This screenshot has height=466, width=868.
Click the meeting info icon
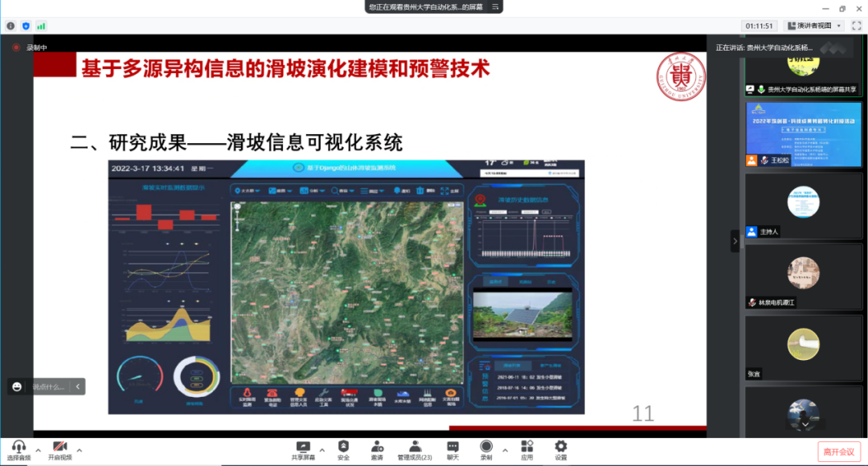(10, 26)
